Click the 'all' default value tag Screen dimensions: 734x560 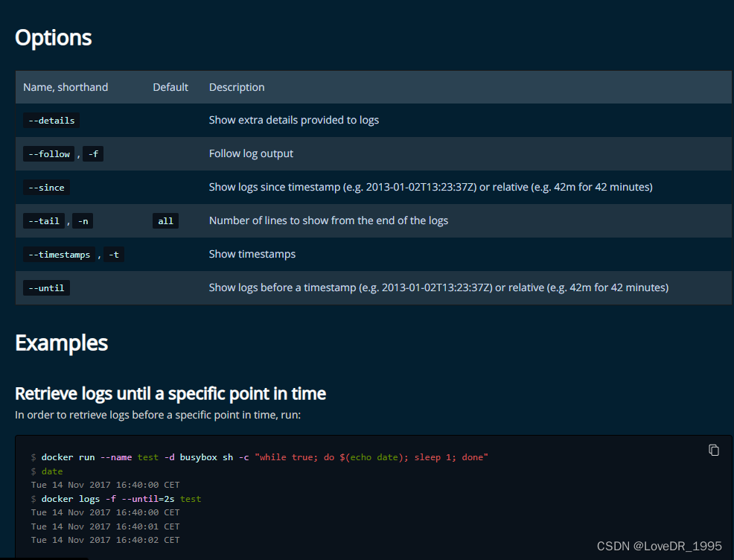[x=165, y=221]
